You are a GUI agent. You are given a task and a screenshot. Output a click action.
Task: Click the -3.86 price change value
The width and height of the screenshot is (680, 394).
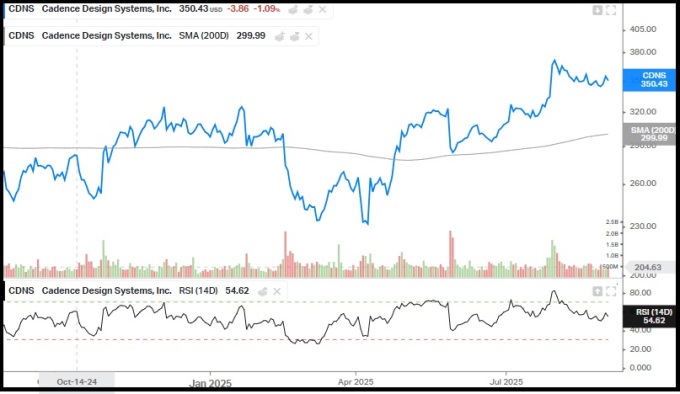point(238,9)
